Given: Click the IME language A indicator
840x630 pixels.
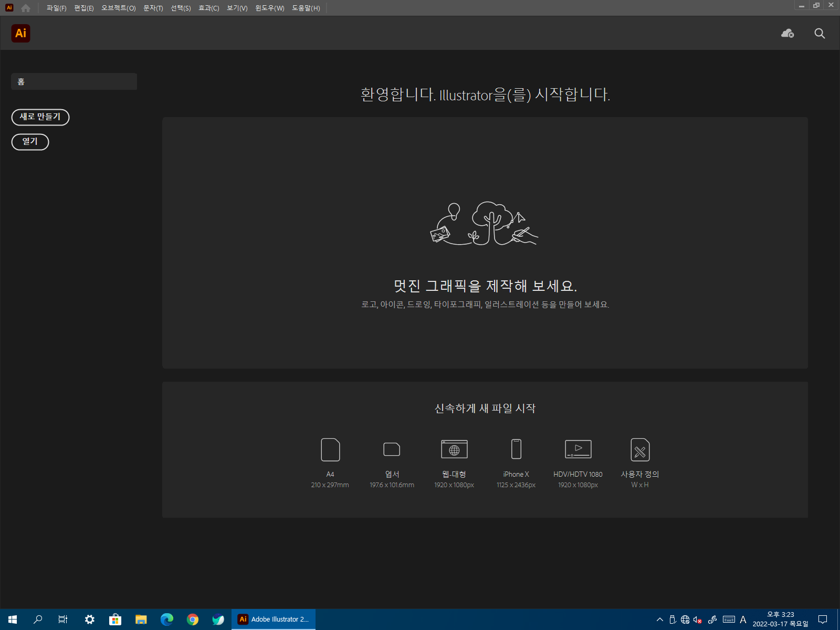Looking at the screenshot, I should tap(743, 619).
